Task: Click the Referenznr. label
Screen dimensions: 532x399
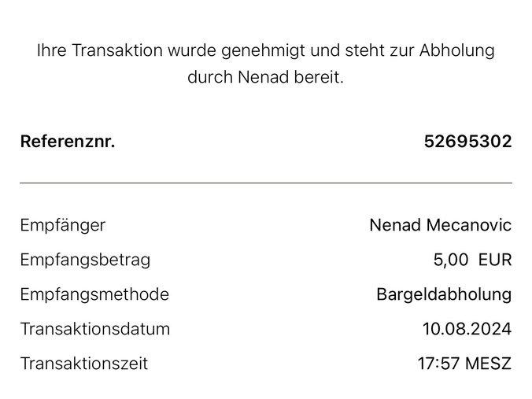Action: pos(67,142)
